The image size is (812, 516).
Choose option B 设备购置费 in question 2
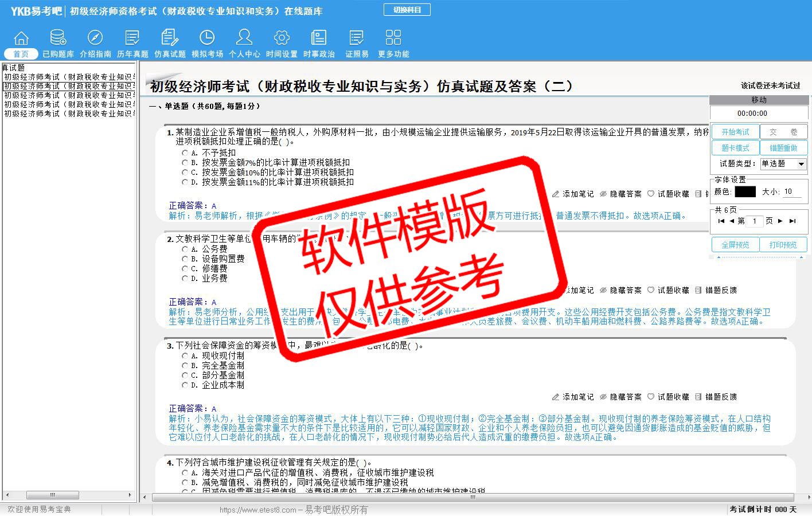(x=185, y=259)
